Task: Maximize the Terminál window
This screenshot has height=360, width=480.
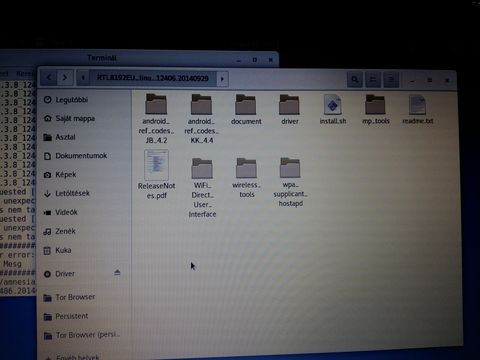Action: tap(255, 60)
